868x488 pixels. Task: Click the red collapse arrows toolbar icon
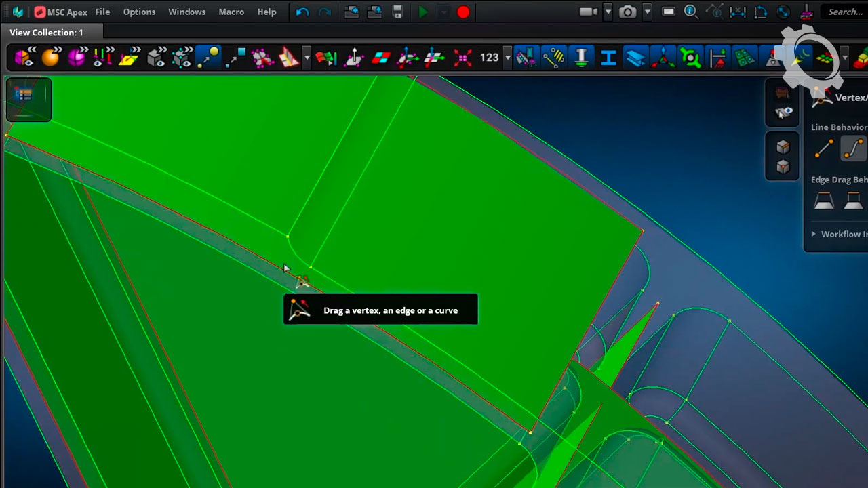(462, 58)
